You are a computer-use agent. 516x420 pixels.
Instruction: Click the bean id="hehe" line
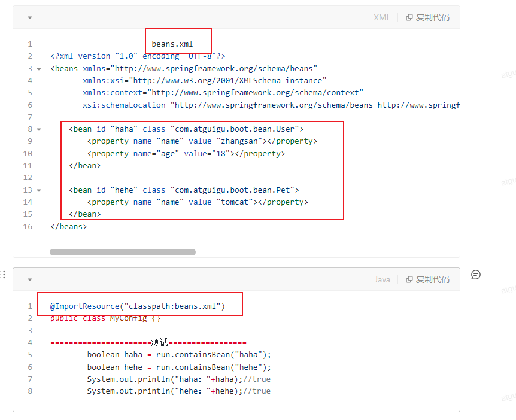pyautogui.click(x=184, y=190)
